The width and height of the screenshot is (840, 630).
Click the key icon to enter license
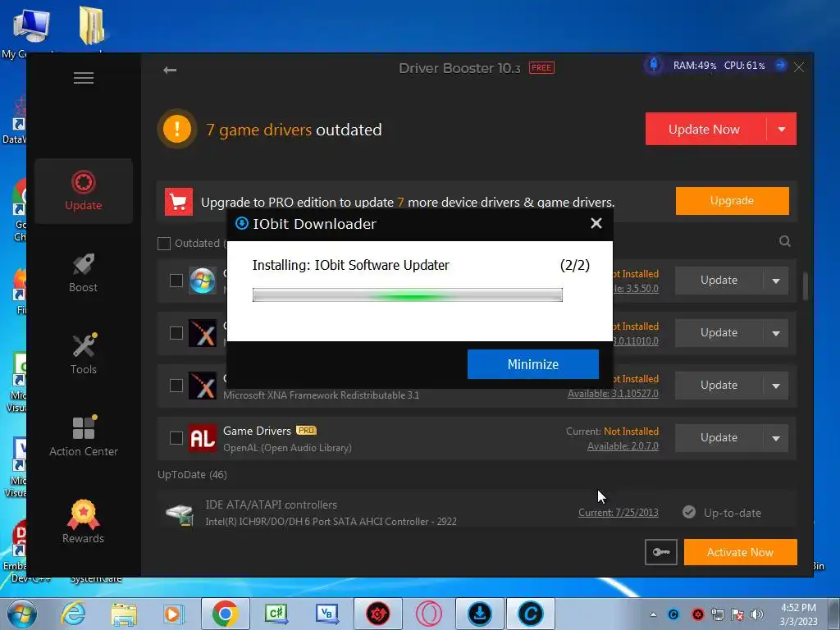[x=661, y=552]
